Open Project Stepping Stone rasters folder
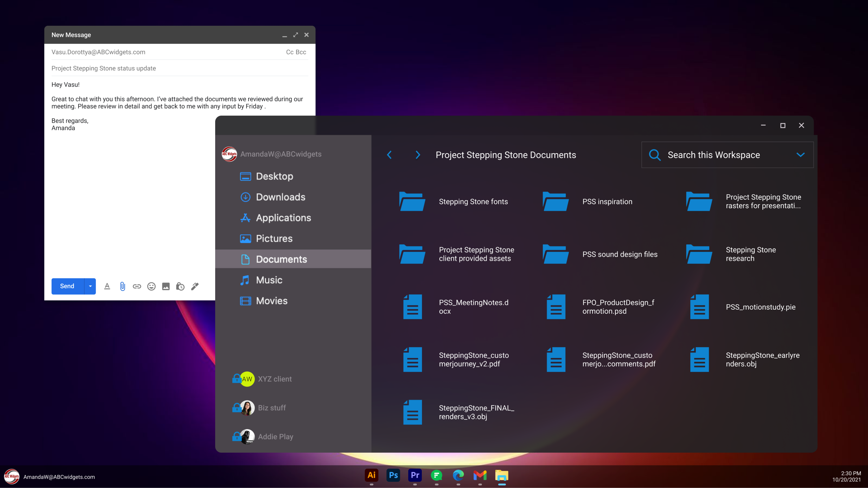This screenshot has height=488, width=868. tap(744, 201)
